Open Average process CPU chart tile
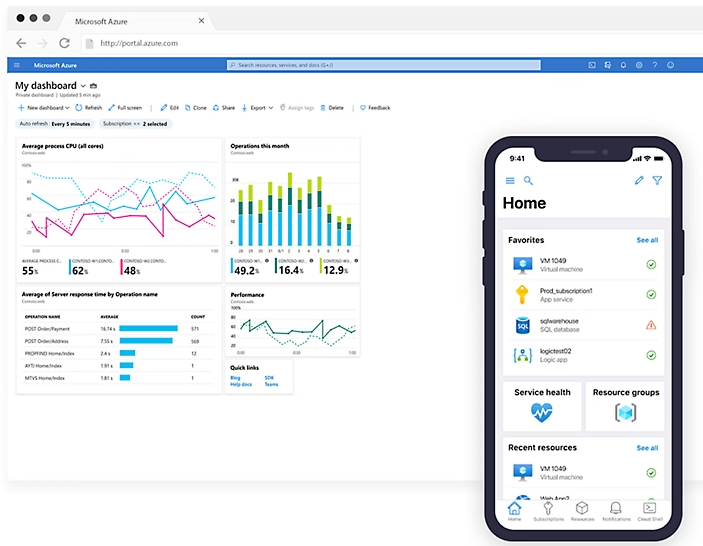The width and height of the screenshot is (703, 546). (x=119, y=210)
